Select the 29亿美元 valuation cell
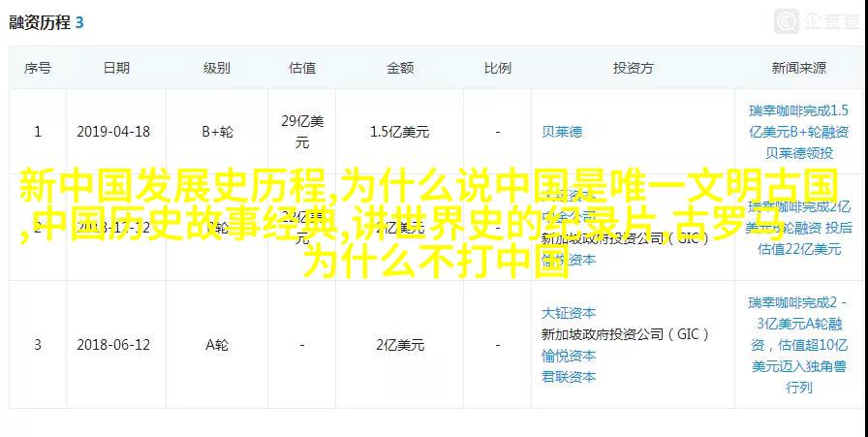The image size is (868, 437). tap(302, 132)
